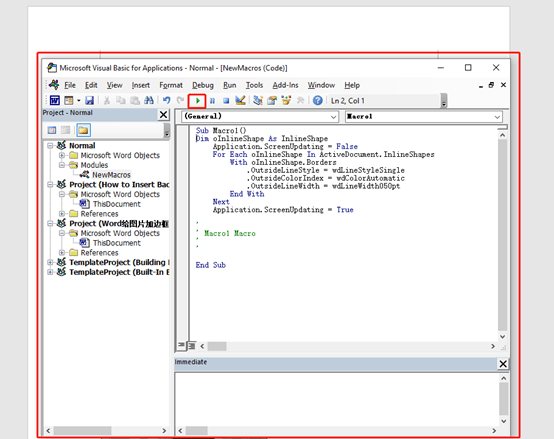Click code window horizontal scrollbar thumb
This screenshot has width=554, height=439.
[x=217, y=346]
